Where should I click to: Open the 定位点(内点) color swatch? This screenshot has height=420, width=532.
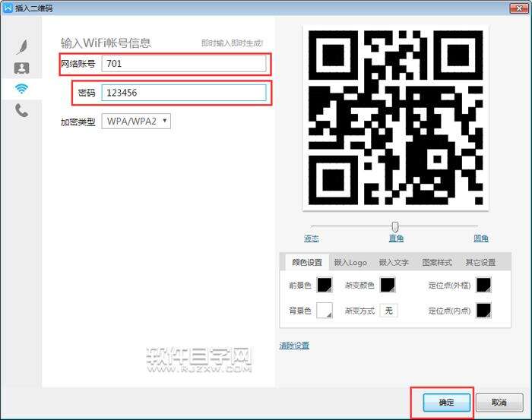483,310
